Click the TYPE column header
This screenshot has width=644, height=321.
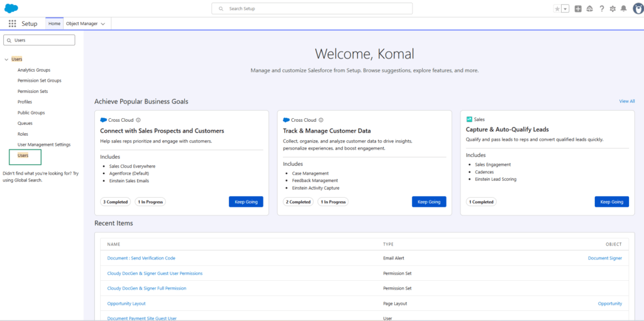[x=388, y=244]
